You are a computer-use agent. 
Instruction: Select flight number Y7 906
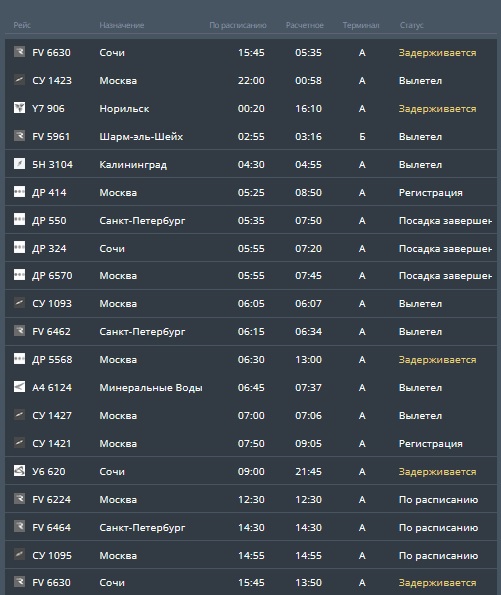(48, 109)
